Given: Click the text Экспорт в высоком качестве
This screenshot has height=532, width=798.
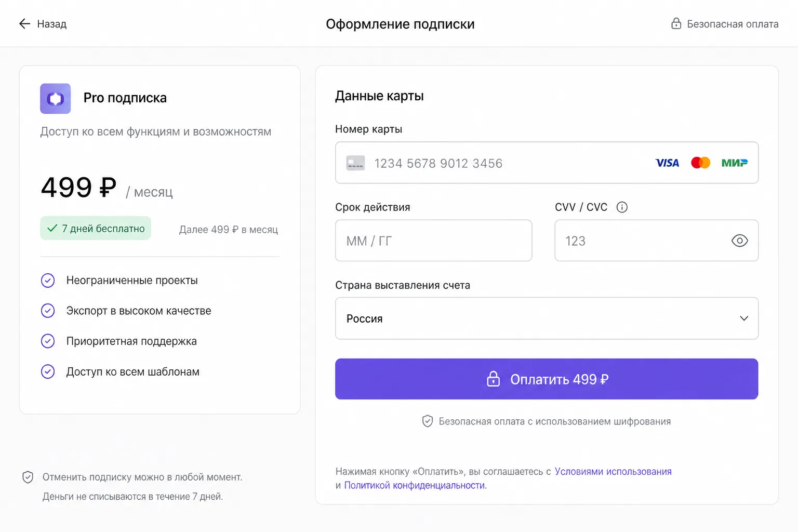Looking at the screenshot, I should (x=139, y=311).
